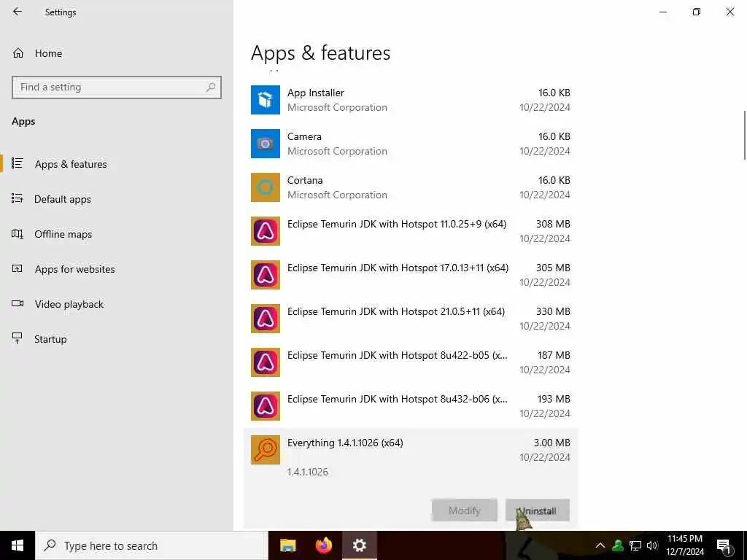Click the Temurin JDK 8u422-b05 icon
The height and width of the screenshot is (560, 747).
coord(266,363)
